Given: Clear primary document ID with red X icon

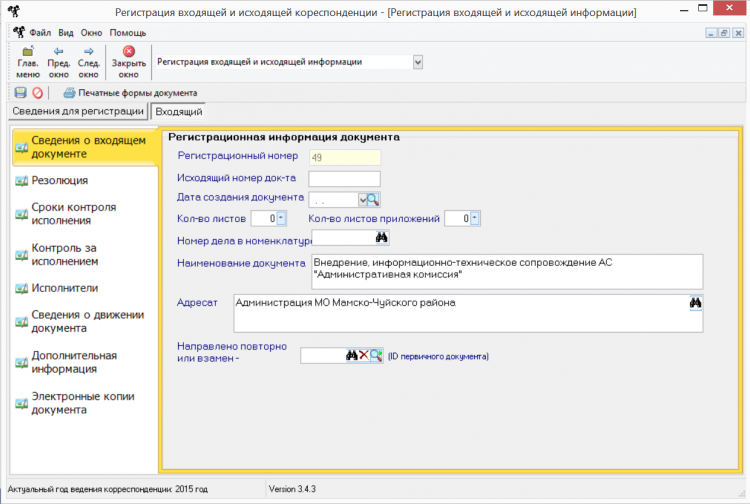Looking at the screenshot, I should pos(364,355).
